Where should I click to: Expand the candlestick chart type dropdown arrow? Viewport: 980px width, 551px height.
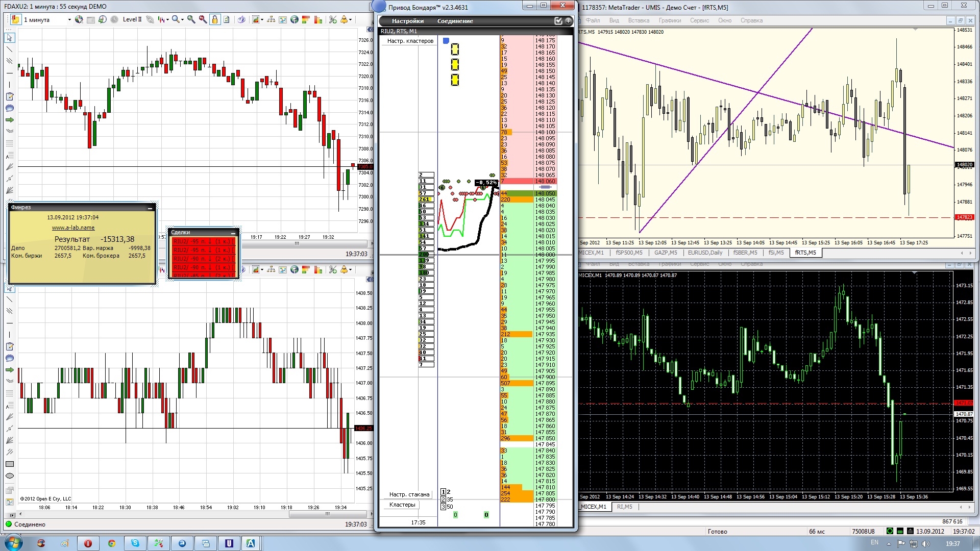(167, 20)
